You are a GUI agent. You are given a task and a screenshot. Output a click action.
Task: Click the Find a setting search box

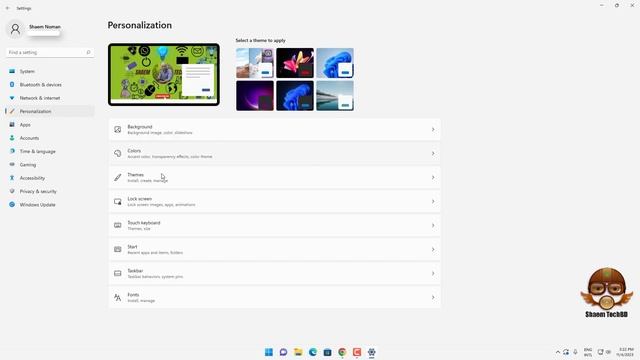pyautogui.click(x=50, y=52)
